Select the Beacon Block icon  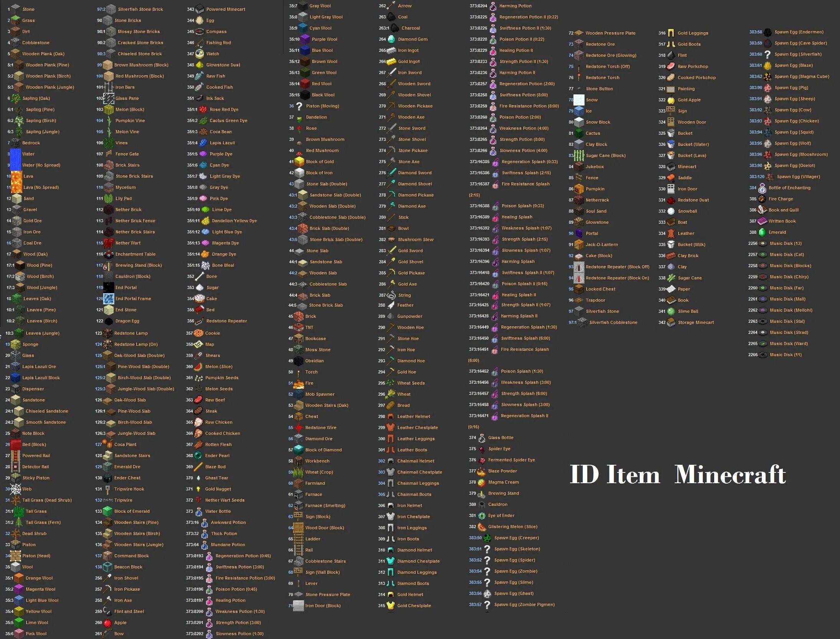pyautogui.click(x=107, y=566)
